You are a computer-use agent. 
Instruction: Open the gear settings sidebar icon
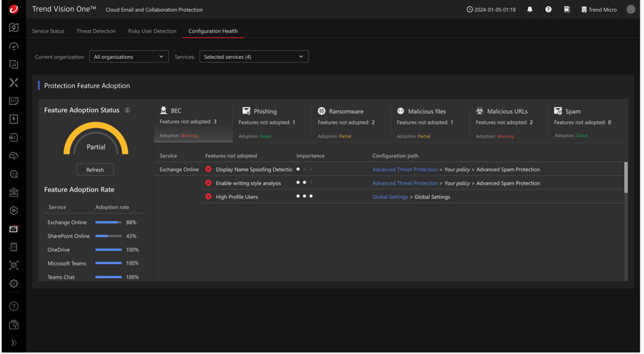(14, 284)
